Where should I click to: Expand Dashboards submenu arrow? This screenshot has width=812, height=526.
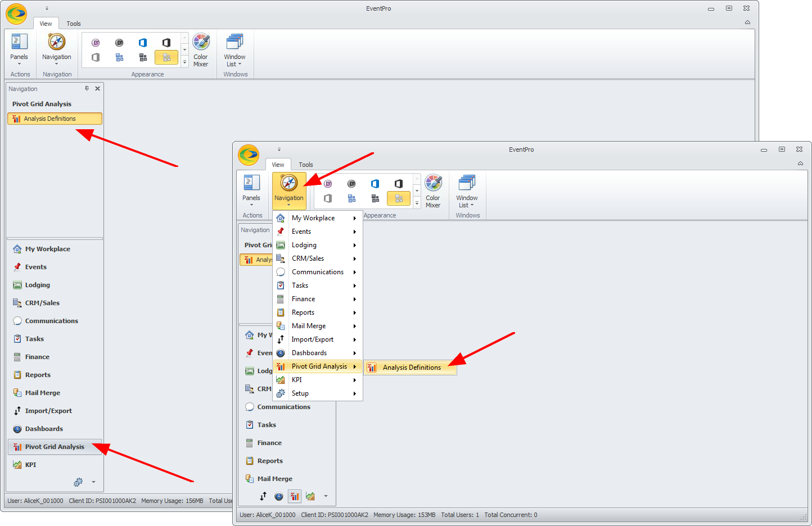355,353
